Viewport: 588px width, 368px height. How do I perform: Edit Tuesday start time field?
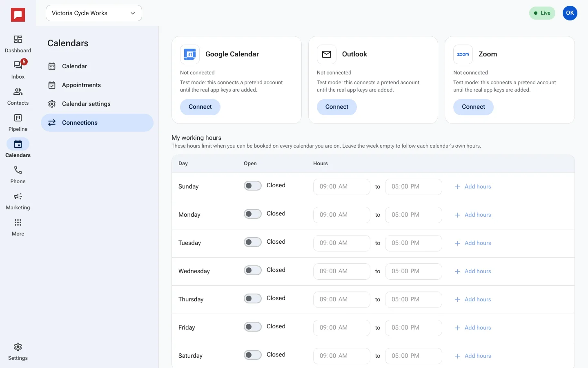point(342,243)
